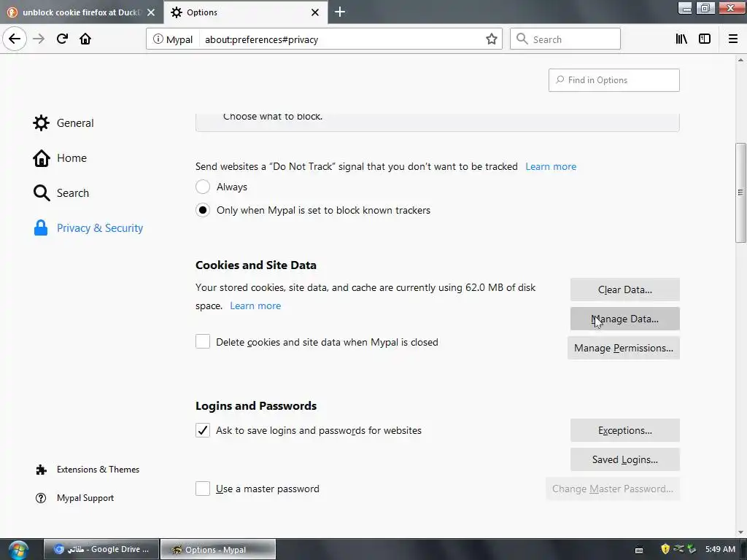The width and height of the screenshot is (747, 560).
Task: Click the forward navigation arrow
Action: click(39, 39)
